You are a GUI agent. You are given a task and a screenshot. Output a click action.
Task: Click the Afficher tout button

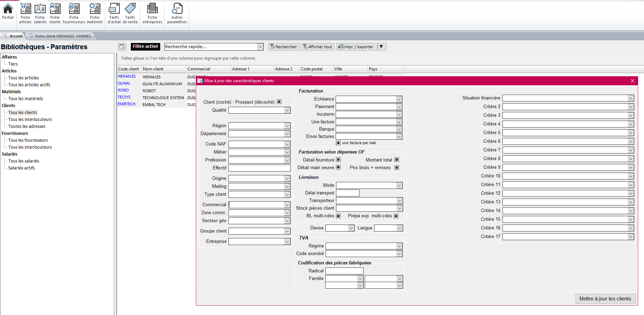317,46
